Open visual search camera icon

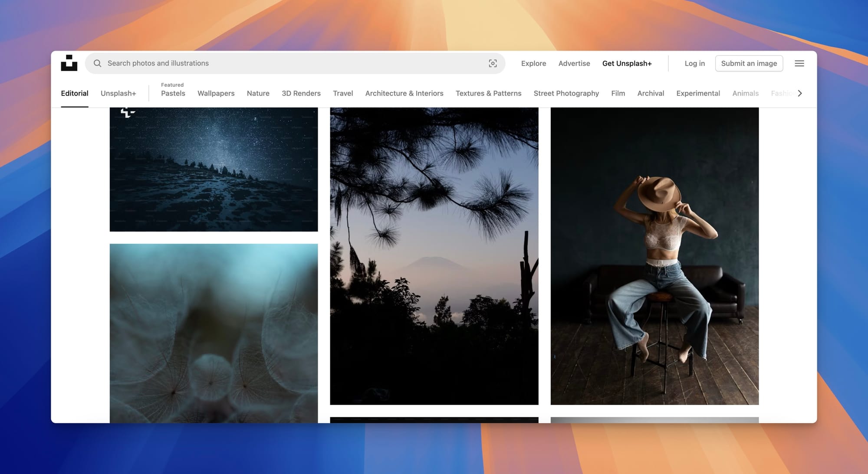click(493, 63)
